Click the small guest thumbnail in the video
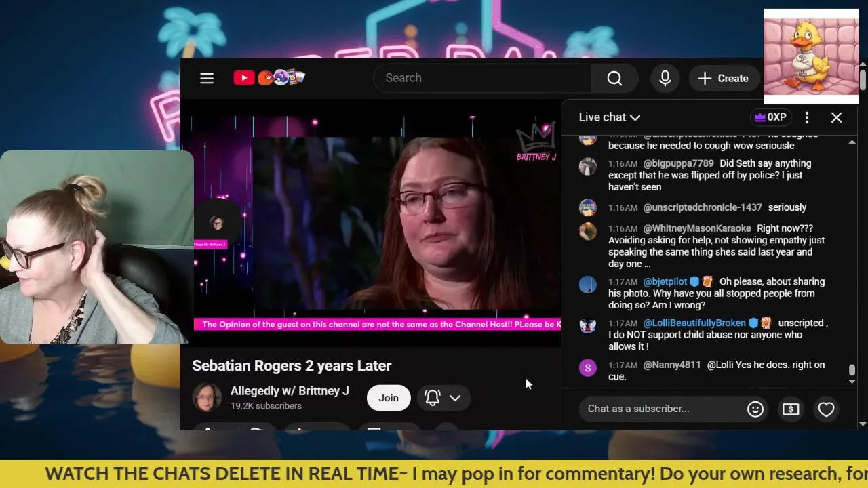 (x=217, y=224)
